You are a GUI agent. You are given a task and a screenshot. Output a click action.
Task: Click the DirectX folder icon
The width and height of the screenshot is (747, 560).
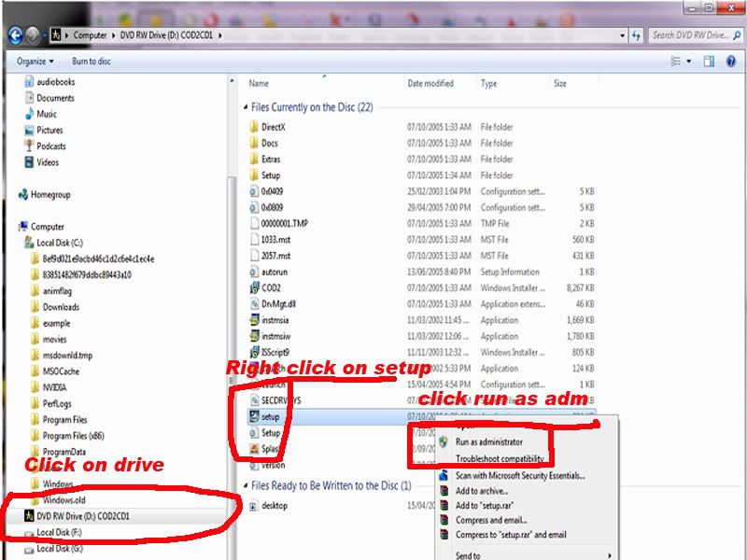coord(254,127)
